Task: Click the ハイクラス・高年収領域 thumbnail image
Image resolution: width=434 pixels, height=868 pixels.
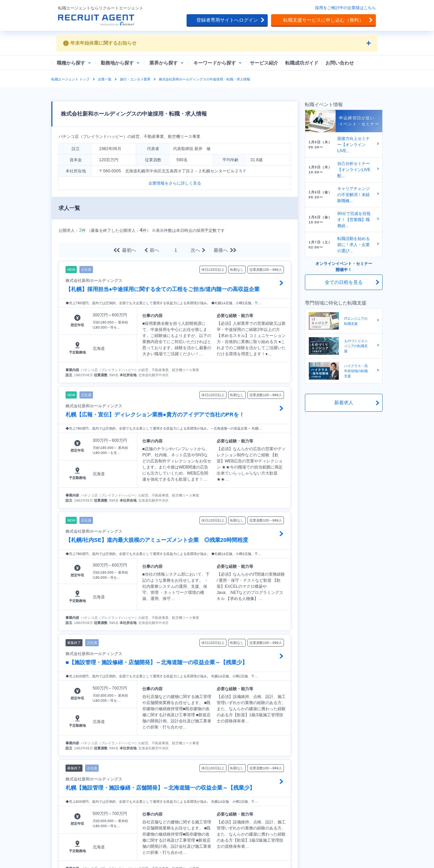Action: [324, 371]
